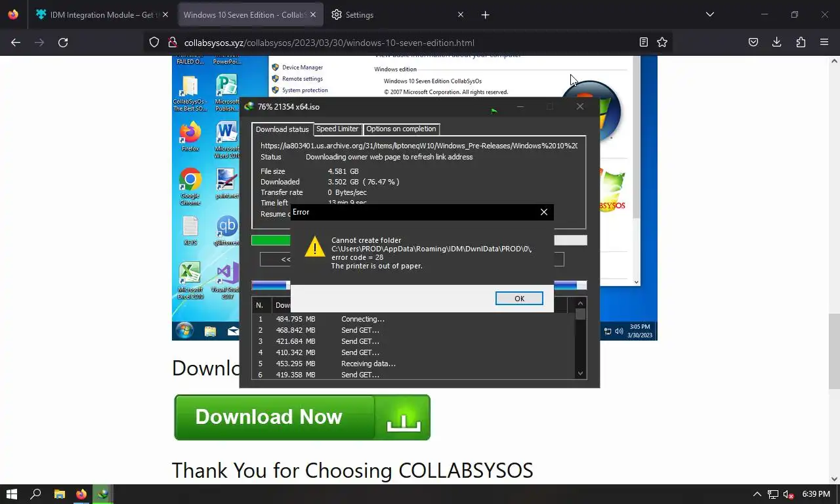
Task: Click Thank You for Choosing COLLABSYSOS heading
Action: pyautogui.click(x=352, y=471)
